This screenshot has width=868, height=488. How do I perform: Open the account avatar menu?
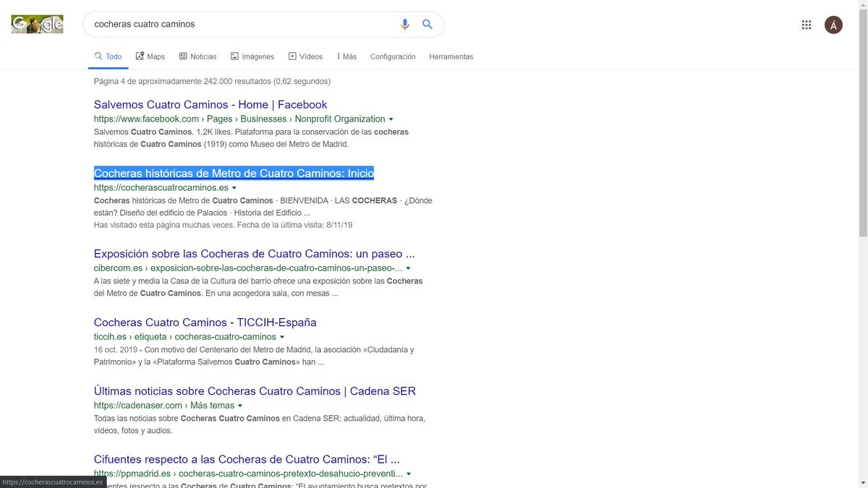pyautogui.click(x=833, y=25)
